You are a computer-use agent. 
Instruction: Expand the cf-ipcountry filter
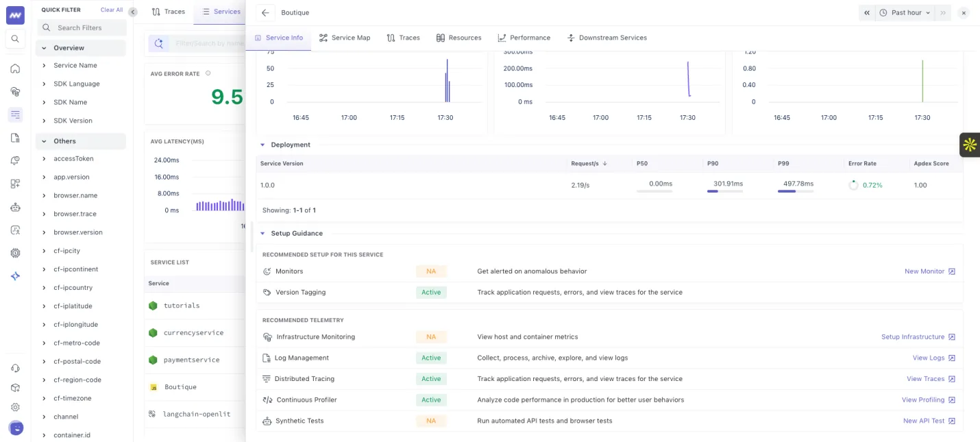(44, 288)
